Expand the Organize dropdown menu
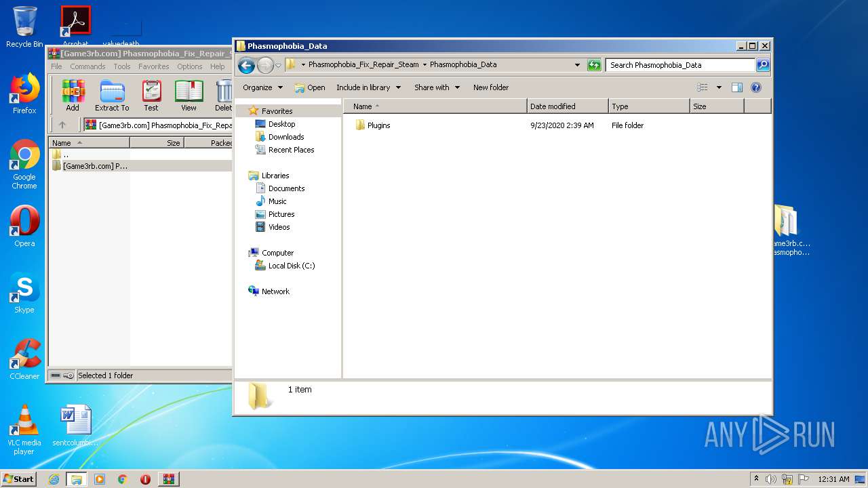Image resolution: width=868 pixels, height=488 pixels. [x=262, y=87]
